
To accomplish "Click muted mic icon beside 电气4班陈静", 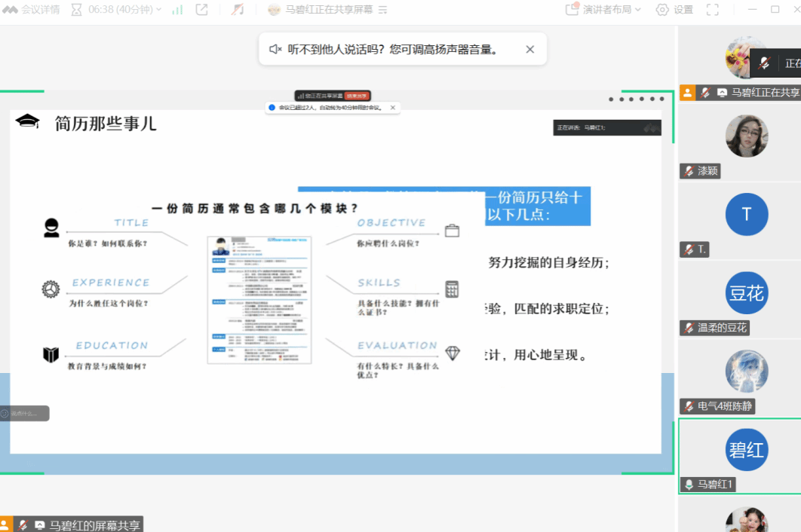I will [x=689, y=406].
